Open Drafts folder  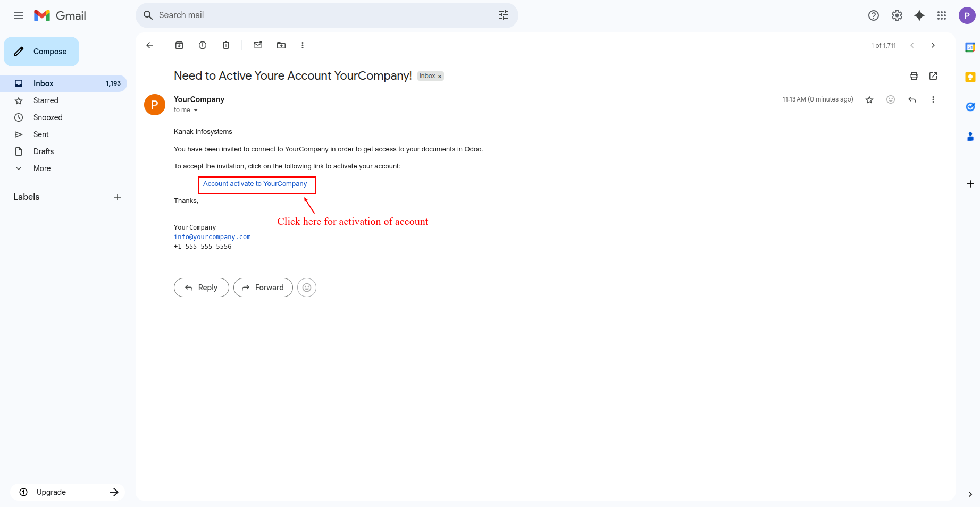pos(63,151)
